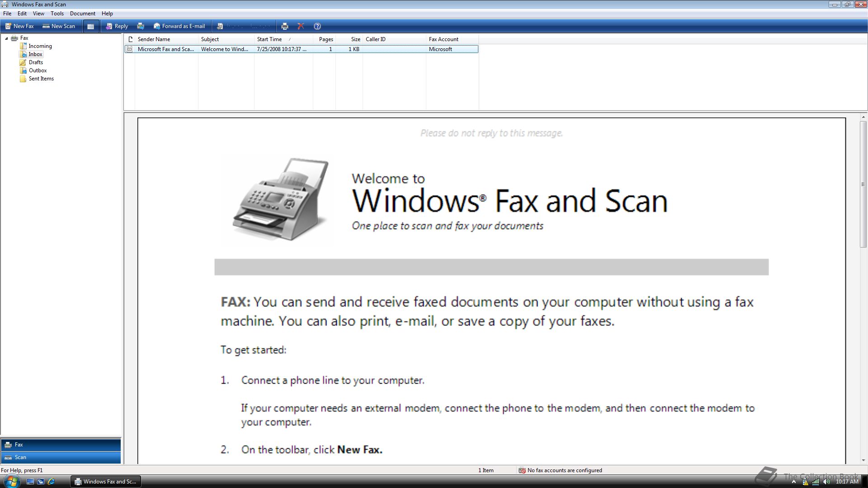868x488 pixels.
Task: Click Windows Fax and Sc... taskbar button
Action: coord(105,482)
